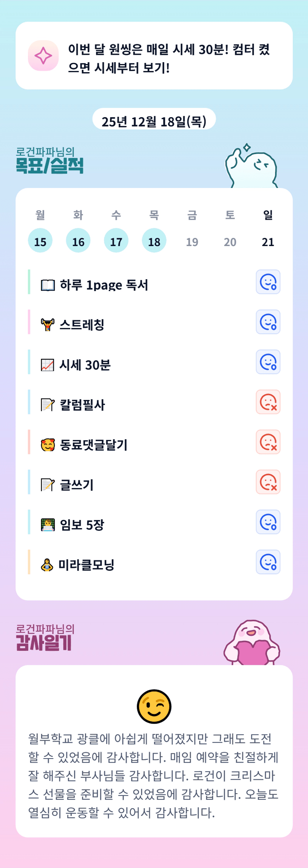Toggle status face for 하루 1page 독서

click(268, 282)
